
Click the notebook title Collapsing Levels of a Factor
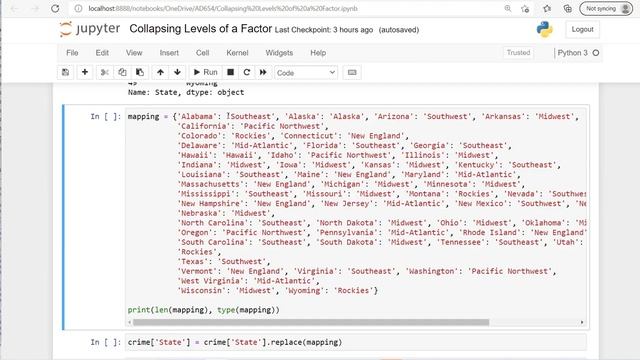pyautogui.click(x=200, y=29)
